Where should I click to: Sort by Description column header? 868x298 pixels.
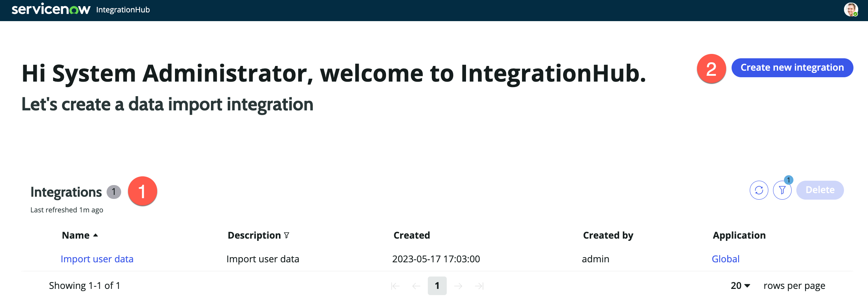point(254,235)
